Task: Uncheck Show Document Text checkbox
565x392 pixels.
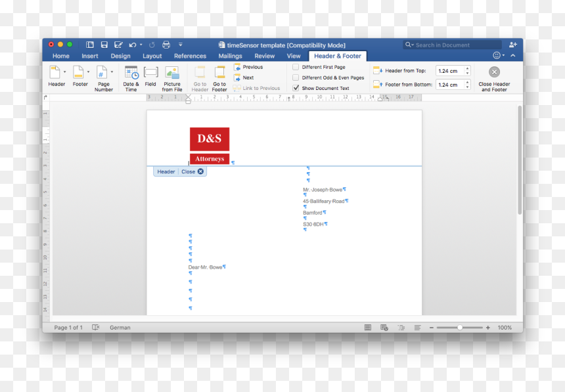Action: click(x=296, y=88)
